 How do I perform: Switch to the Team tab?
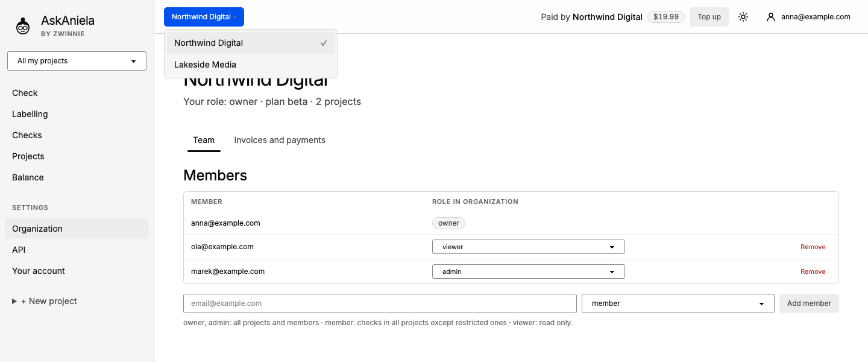204,140
